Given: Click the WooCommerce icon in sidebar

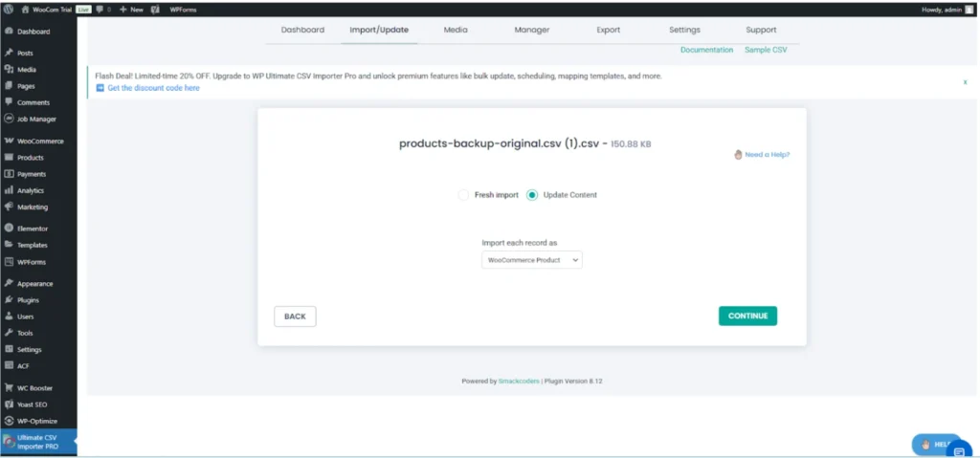Looking at the screenshot, I should coord(9,141).
